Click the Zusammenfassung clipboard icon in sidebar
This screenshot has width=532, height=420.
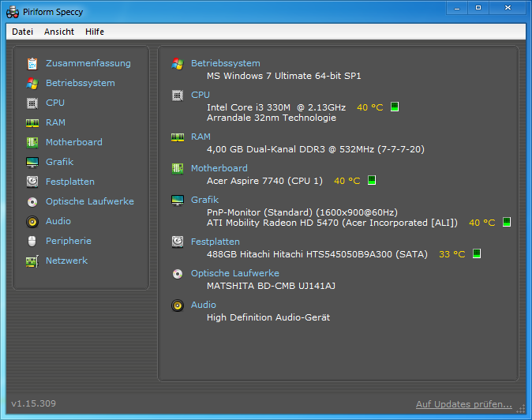(x=32, y=63)
